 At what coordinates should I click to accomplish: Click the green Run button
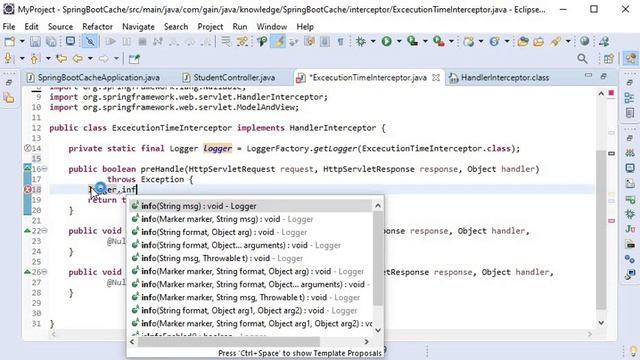pos(386,41)
